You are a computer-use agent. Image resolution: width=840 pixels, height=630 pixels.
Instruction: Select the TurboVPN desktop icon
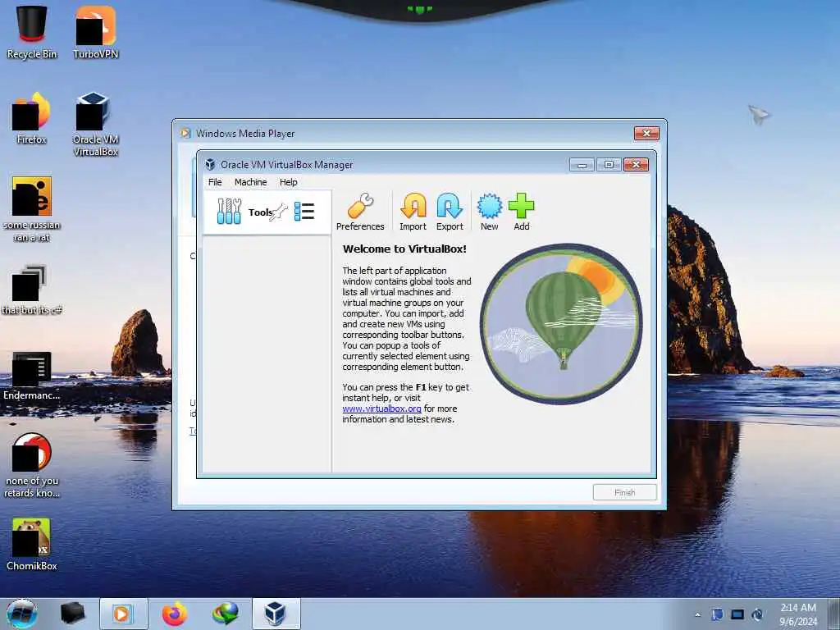click(x=95, y=32)
